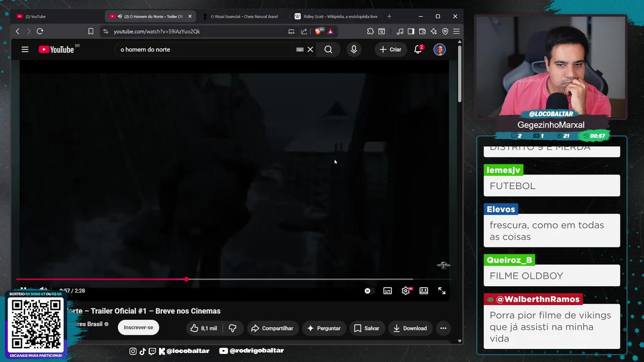
Task: Open the Brave playlist music-note icon
Action: point(400,31)
